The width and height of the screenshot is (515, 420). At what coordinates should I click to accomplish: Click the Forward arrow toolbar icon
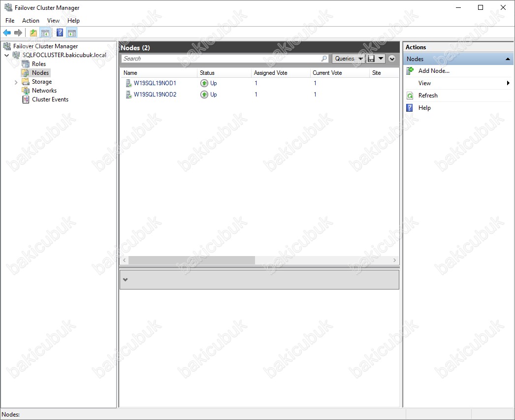coord(18,32)
